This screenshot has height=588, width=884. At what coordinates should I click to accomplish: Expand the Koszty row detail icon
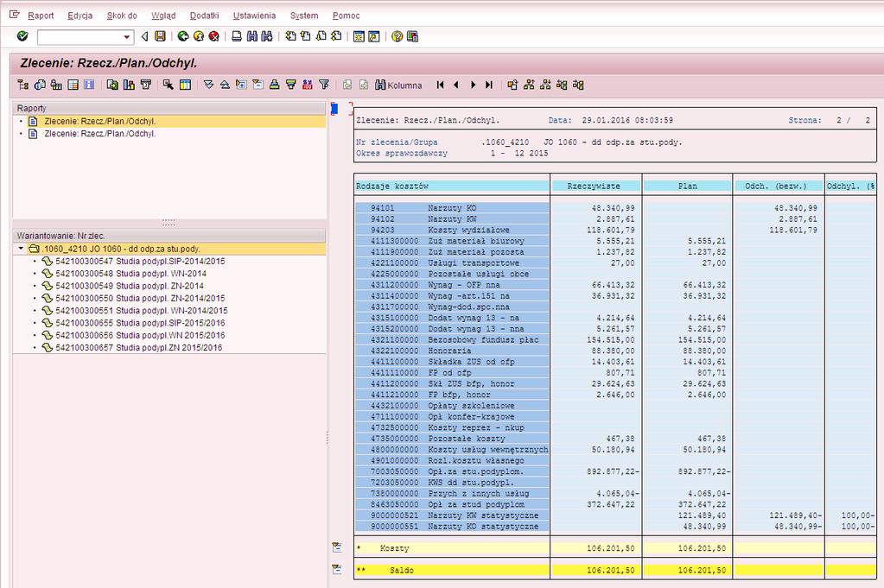click(337, 547)
